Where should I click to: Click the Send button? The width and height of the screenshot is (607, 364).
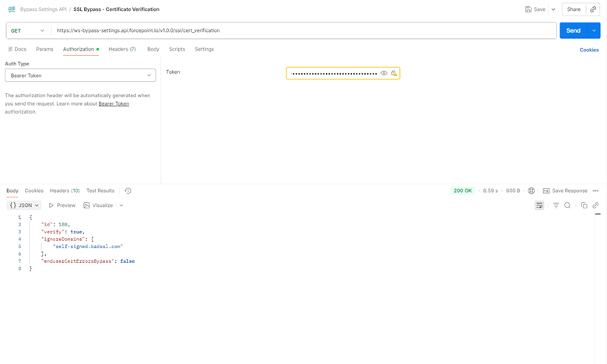tap(573, 30)
